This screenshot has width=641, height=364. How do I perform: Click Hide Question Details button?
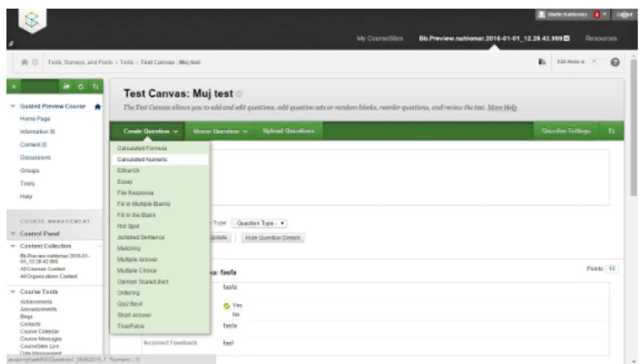273,238
